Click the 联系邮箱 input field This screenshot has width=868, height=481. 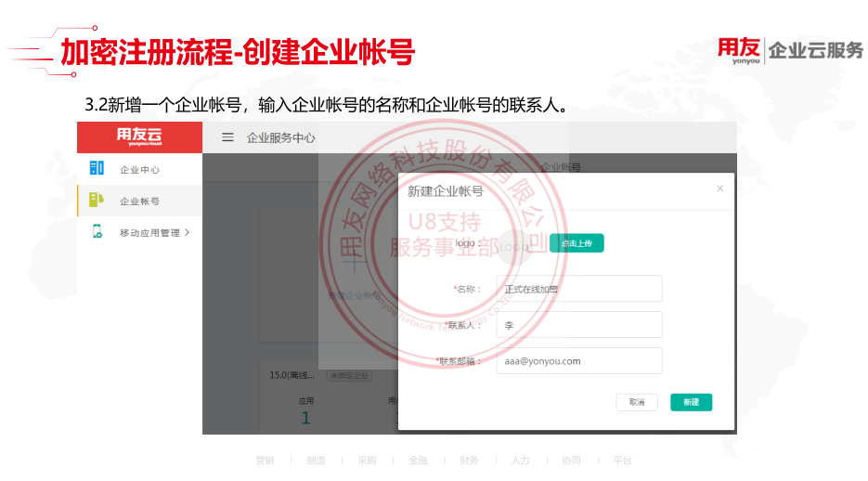coord(579,361)
